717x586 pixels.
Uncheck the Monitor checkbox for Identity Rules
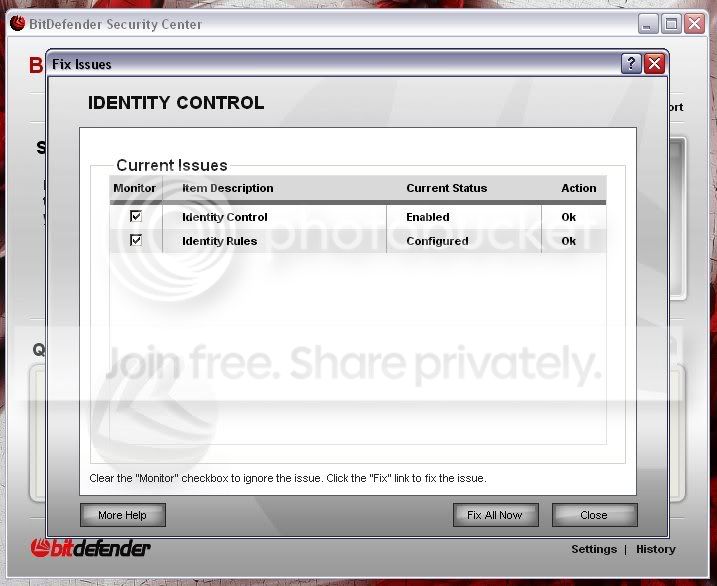pyautogui.click(x=136, y=240)
